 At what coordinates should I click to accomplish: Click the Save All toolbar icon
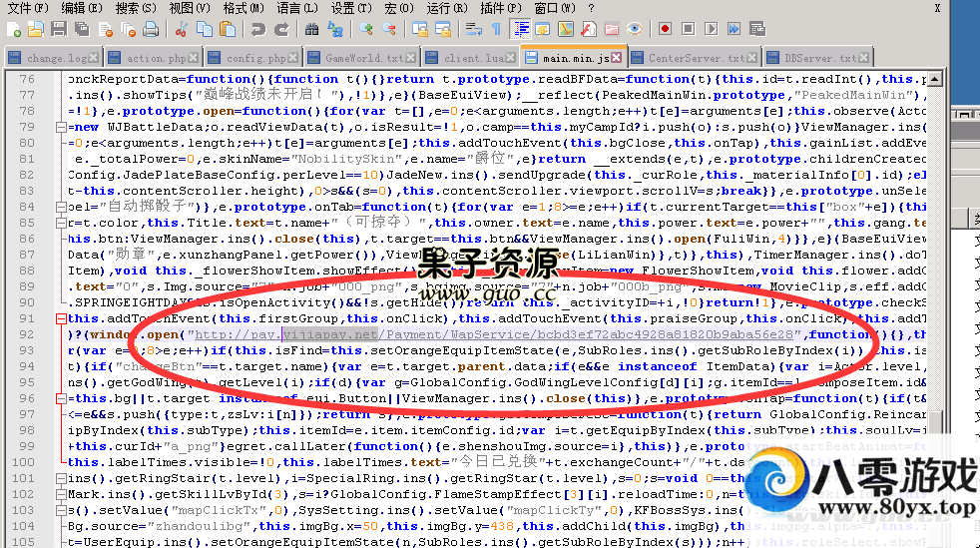(83, 29)
